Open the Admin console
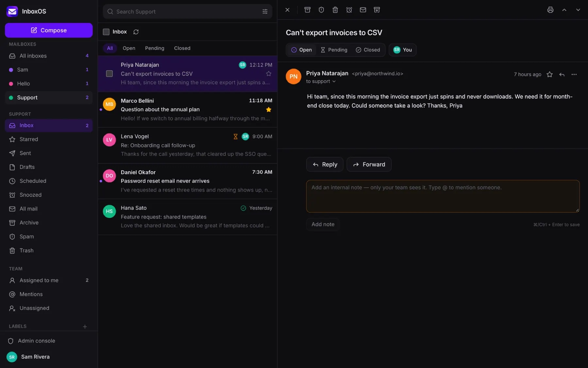This screenshot has width=588, height=368. 49,341
